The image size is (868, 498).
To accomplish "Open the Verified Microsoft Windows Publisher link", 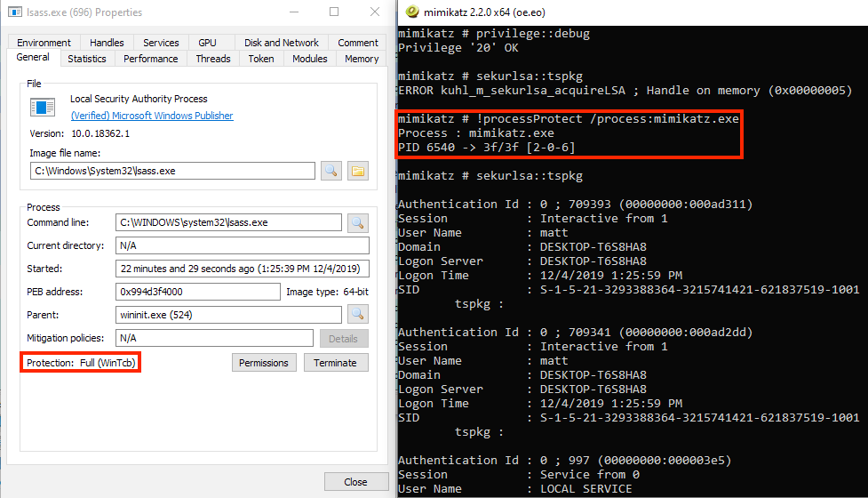I will (152, 116).
